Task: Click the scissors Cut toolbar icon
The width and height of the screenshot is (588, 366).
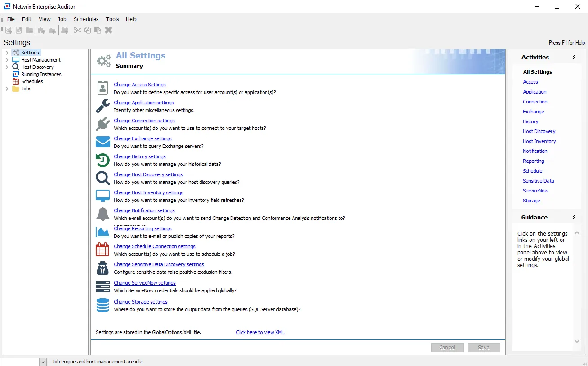Action: 77,30
